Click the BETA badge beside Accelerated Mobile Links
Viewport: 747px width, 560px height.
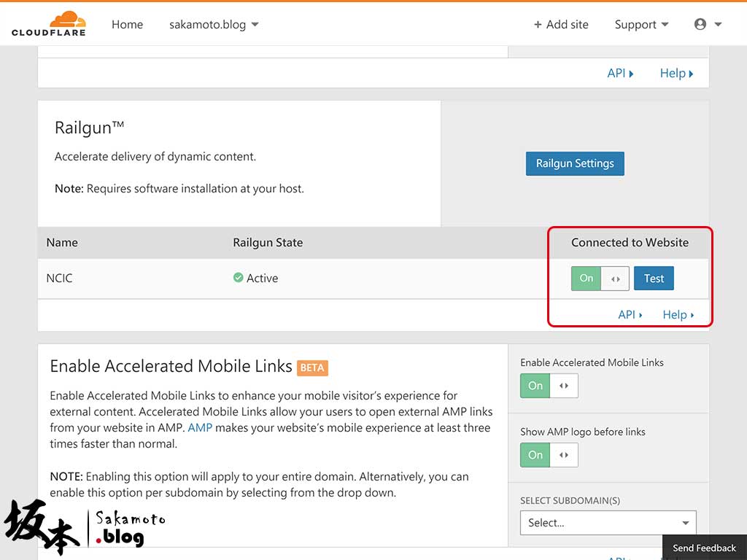(x=312, y=367)
